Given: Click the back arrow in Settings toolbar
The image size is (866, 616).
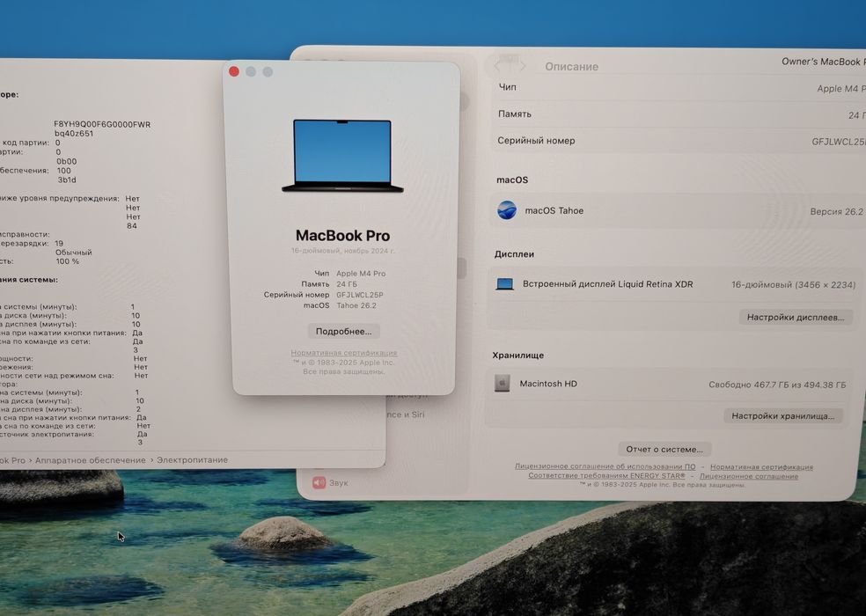Looking at the screenshot, I should [497, 66].
